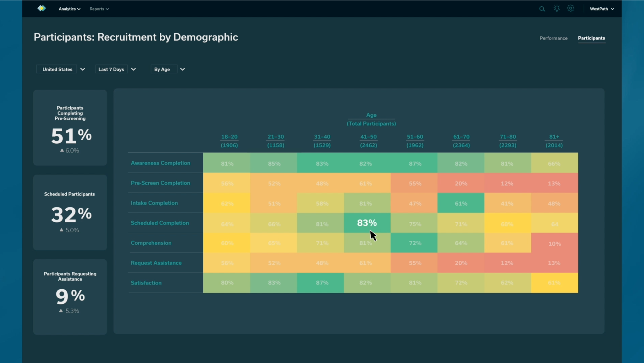Open the search magnifier icon
Viewport: 644px width, 363px height.
pyautogui.click(x=542, y=9)
